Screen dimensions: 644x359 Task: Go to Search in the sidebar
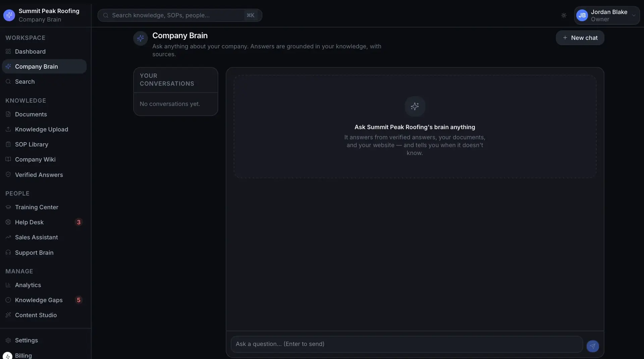tap(44, 81)
